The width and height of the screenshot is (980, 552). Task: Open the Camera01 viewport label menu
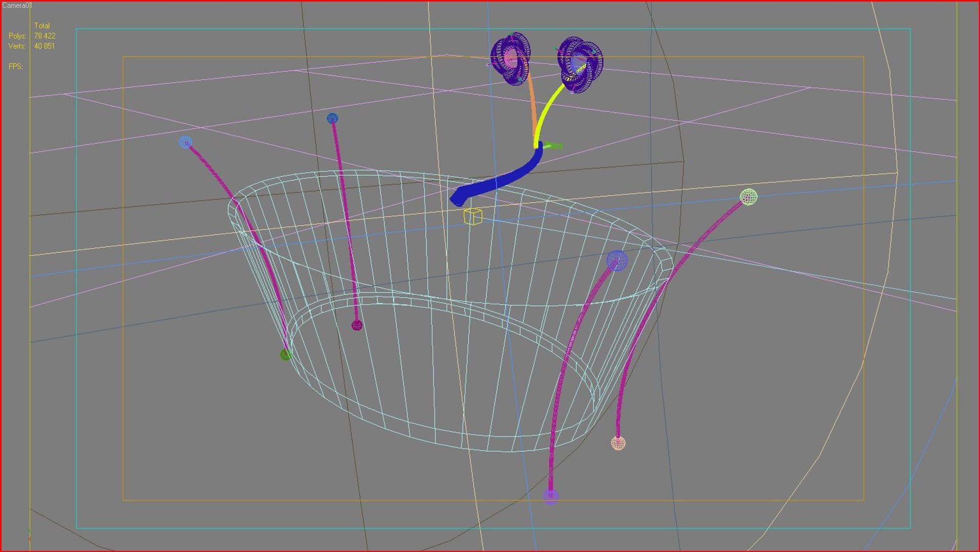[x=17, y=5]
